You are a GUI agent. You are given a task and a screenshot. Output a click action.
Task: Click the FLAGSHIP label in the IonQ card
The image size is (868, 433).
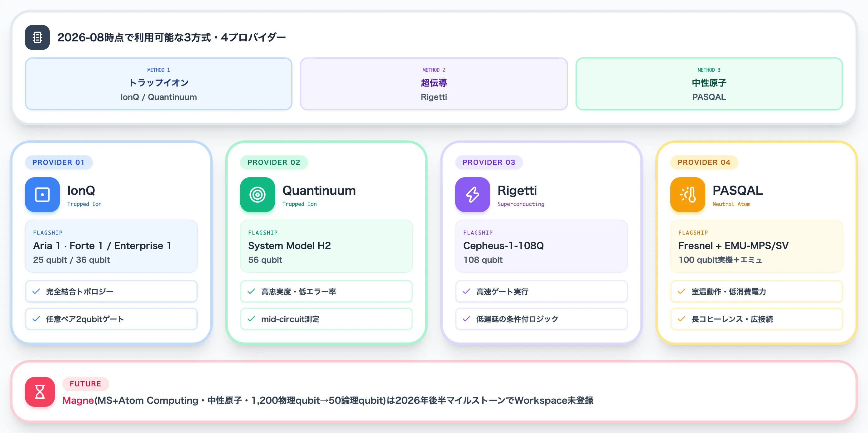pyautogui.click(x=48, y=233)
